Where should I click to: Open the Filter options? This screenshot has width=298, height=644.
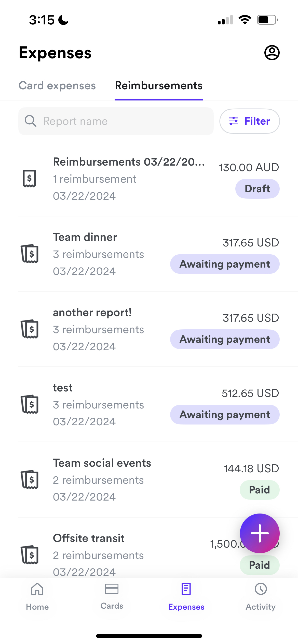250,121
